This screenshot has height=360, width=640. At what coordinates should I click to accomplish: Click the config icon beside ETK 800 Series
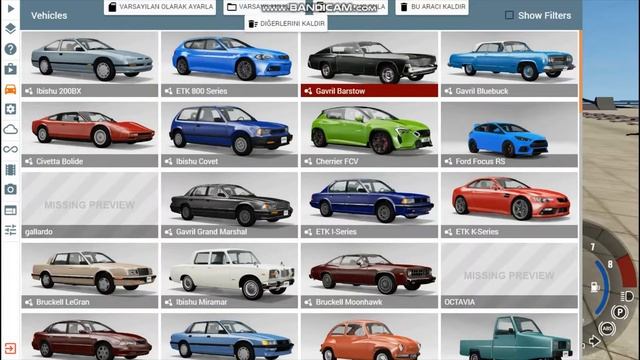169,91
